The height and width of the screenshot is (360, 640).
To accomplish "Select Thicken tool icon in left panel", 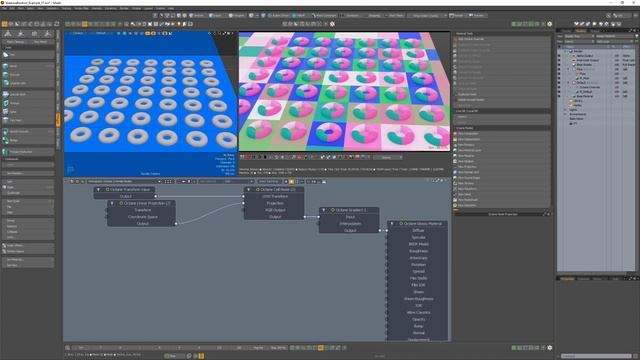I will pyautogui.click(x=6, y=103).
